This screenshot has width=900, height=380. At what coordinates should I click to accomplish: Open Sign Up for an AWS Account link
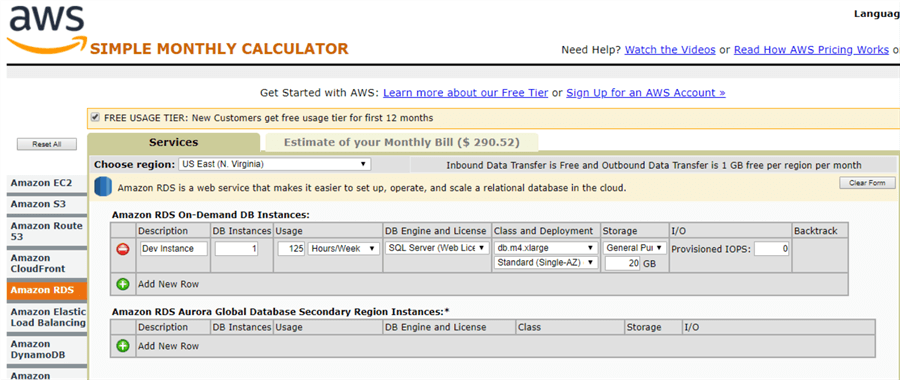(646, 93)
